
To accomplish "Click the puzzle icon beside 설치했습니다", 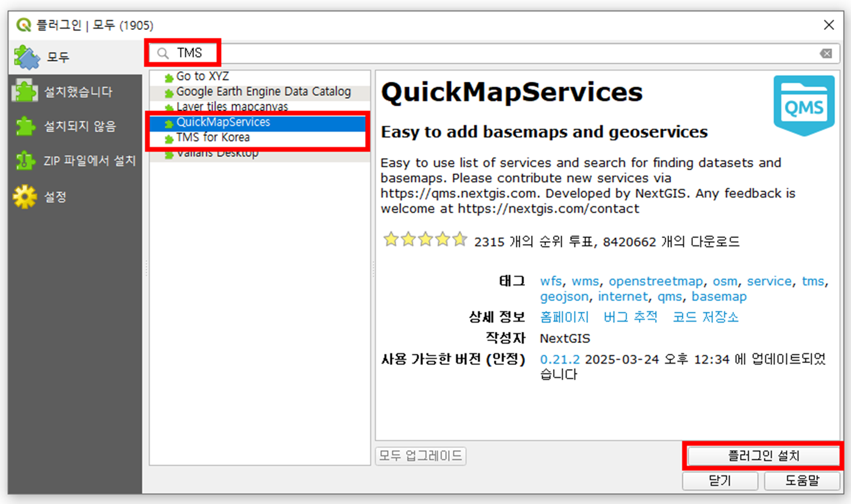I will 25,92.
